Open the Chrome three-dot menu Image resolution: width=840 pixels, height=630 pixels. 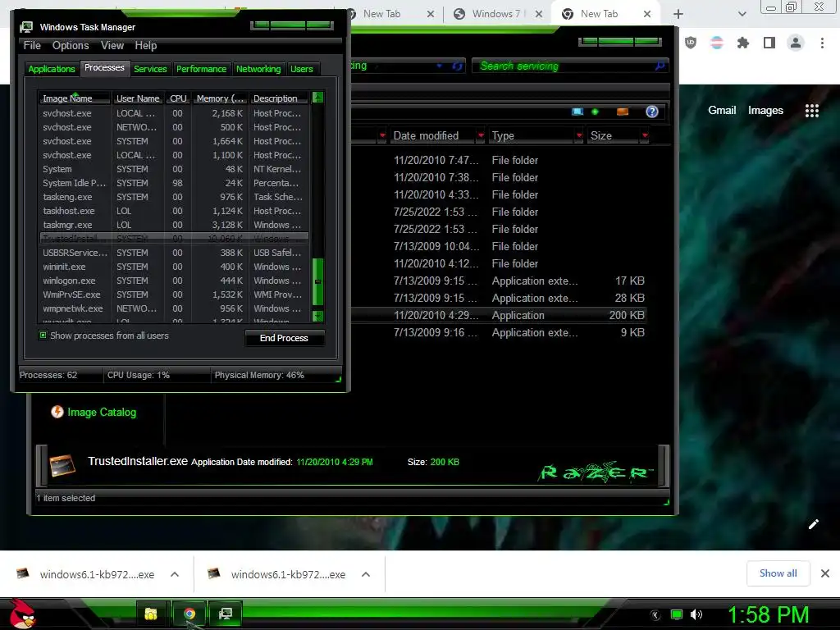(822, 43)
